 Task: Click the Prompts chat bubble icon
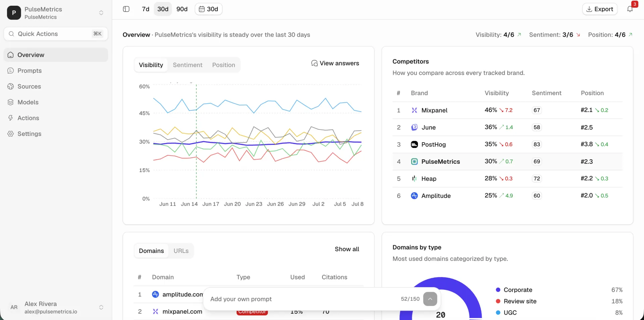tap(11, 71)
